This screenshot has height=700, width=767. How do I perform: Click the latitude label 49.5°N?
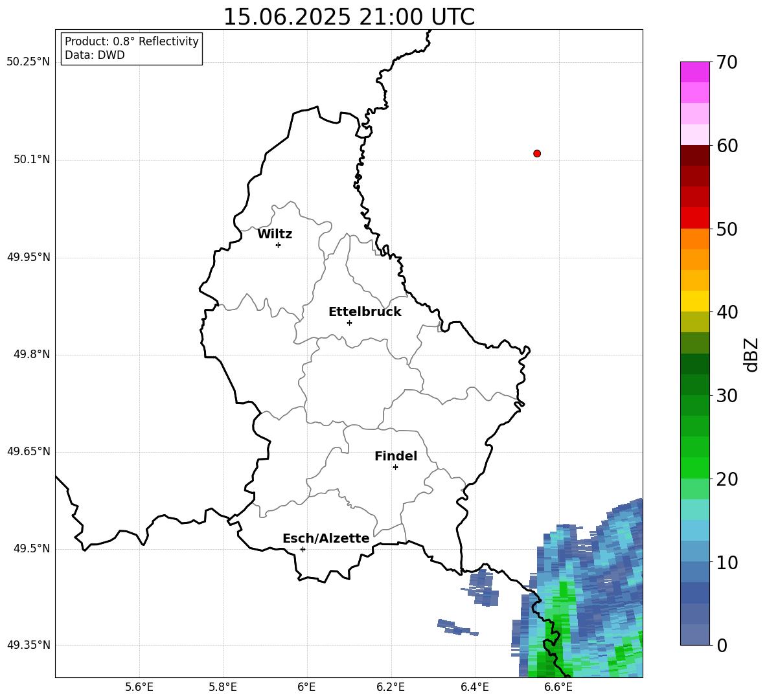tap(32, 548)
